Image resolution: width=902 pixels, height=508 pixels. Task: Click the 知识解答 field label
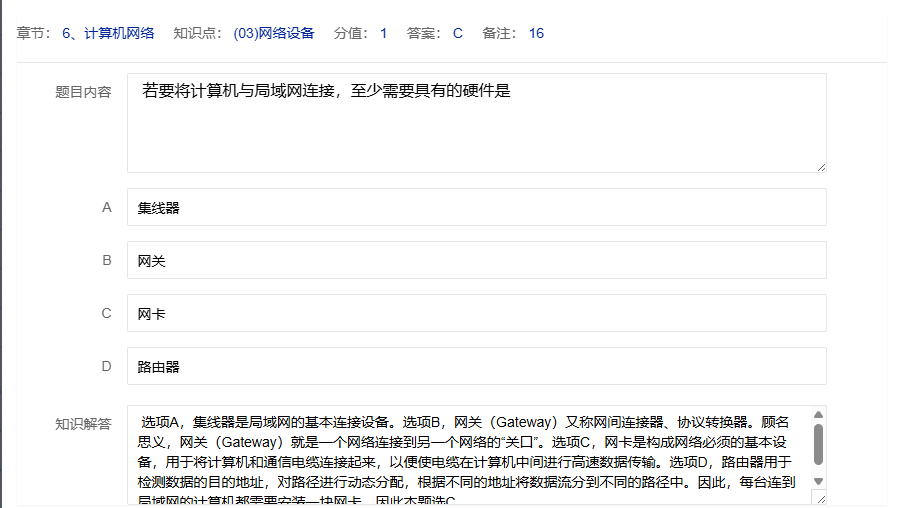tap(83, 423)
